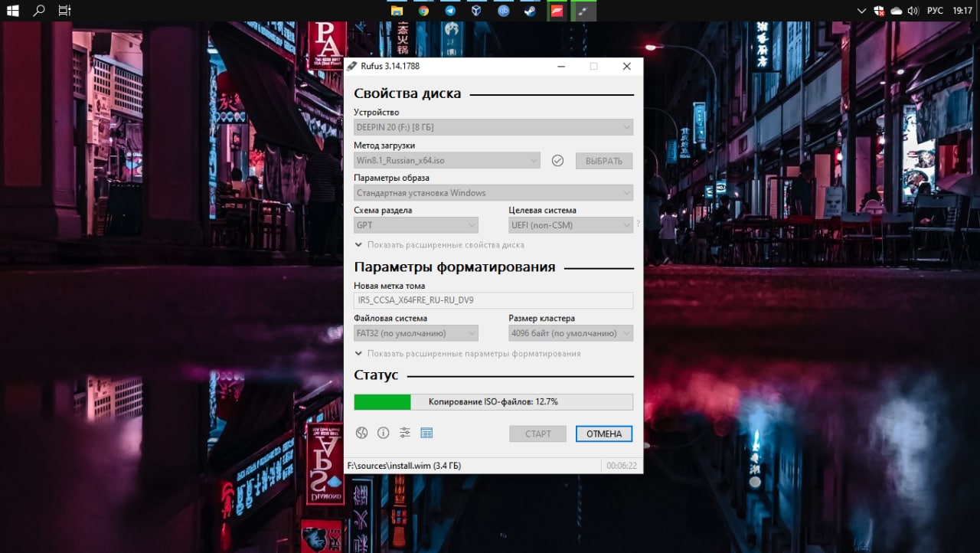Viewport: 980px width, 553px height.
Task: Switch input language РУС indicator
Action: click(935, 11)
